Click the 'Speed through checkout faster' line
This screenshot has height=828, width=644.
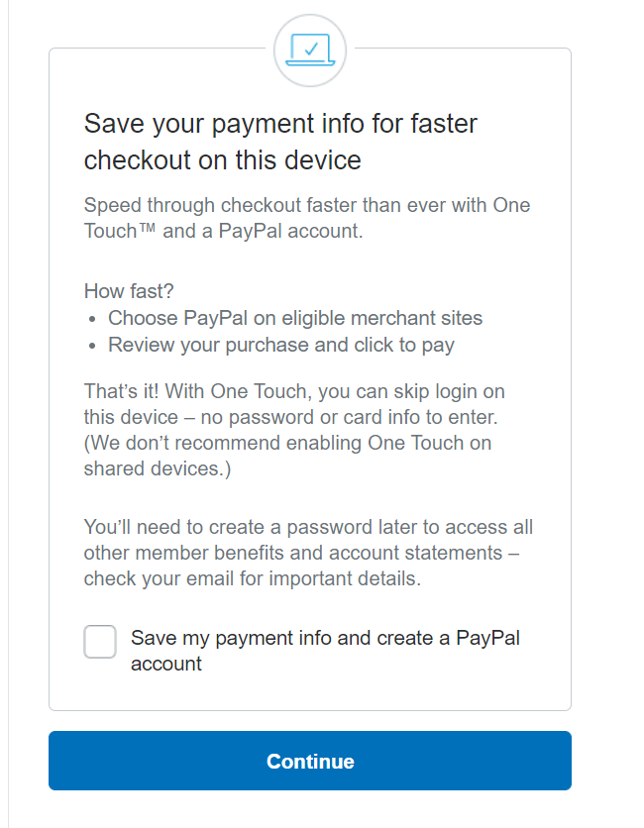tap(306, 206)
